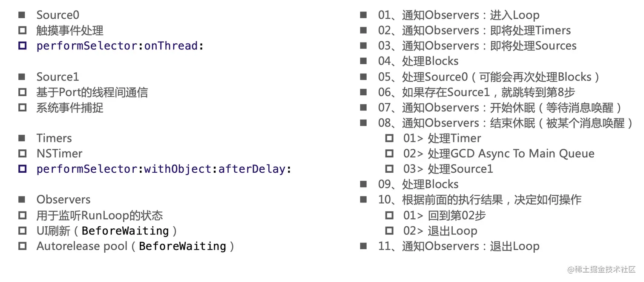Click the blue square before performSelector:onThread:
Image resolution: width=644 pixels, height=282 pixels.
pyautogui.click(x=22, y=46)
